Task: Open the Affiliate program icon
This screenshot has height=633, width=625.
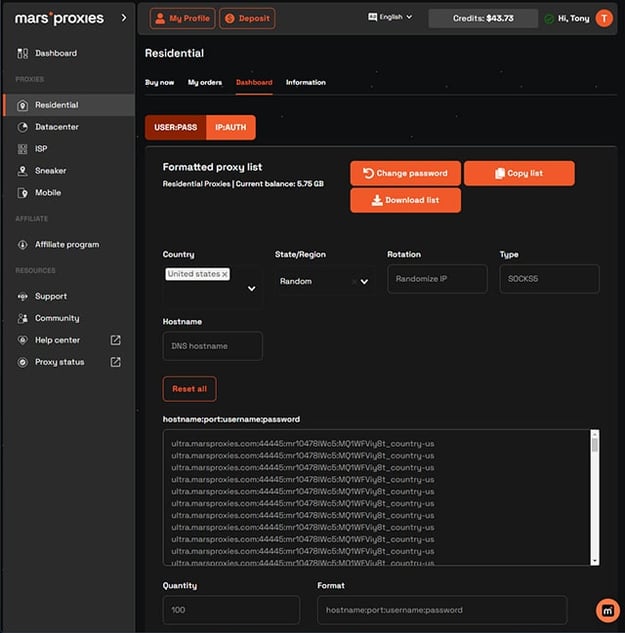Action: 23,245
